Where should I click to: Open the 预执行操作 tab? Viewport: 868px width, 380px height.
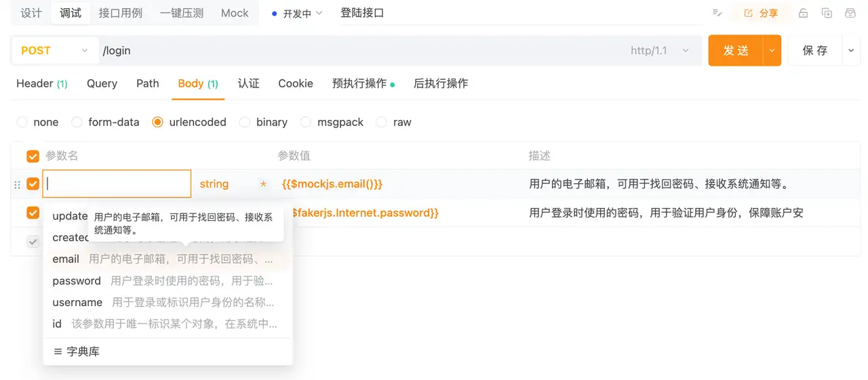click(363, 83)
